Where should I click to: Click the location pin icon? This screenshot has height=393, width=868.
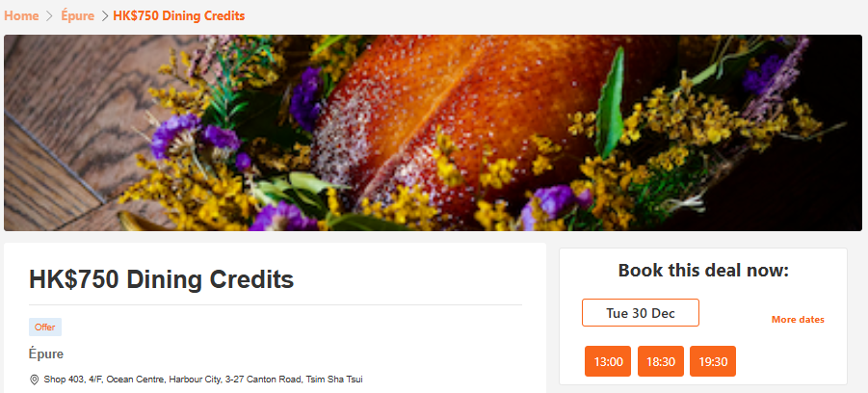tap(34, 380)
